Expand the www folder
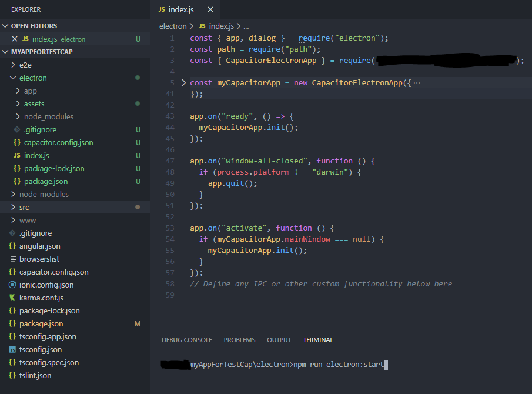Screen dimensions: 532x394 click(14, 220)
